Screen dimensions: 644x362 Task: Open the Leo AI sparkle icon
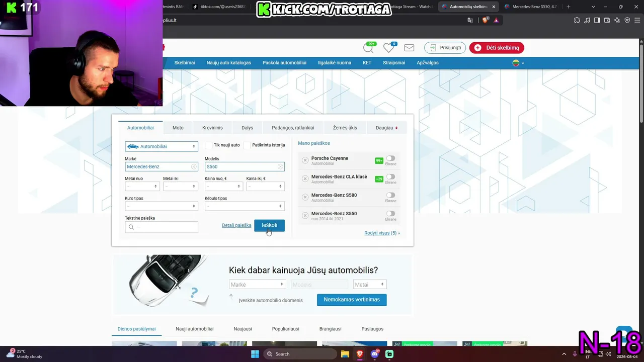coord(617,20)
